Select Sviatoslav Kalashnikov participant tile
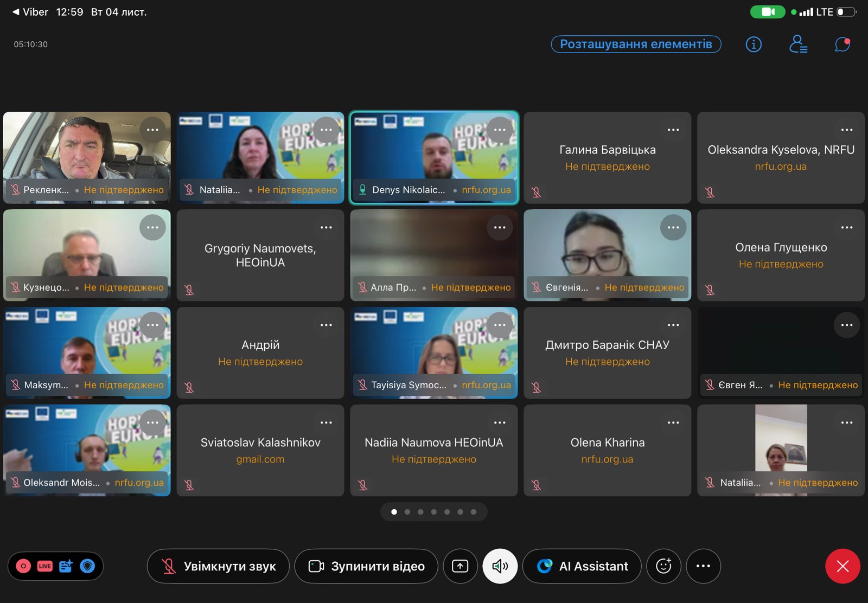 pos(260,450)
